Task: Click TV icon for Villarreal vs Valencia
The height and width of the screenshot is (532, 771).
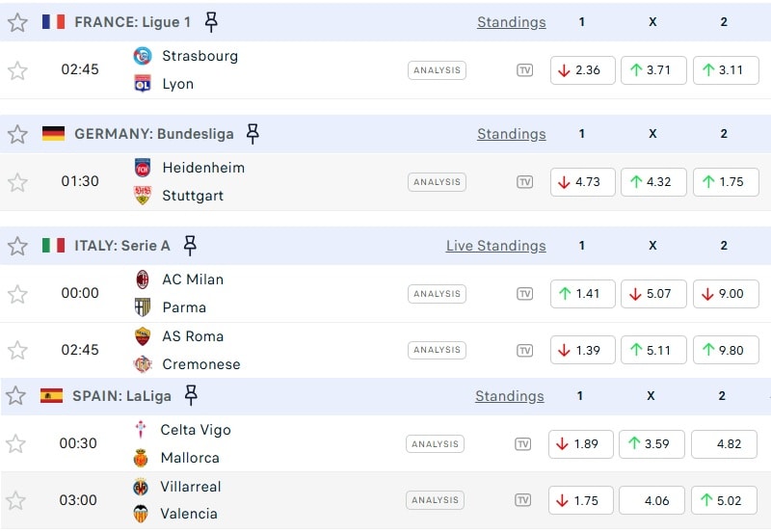Action: pos(522,500)
